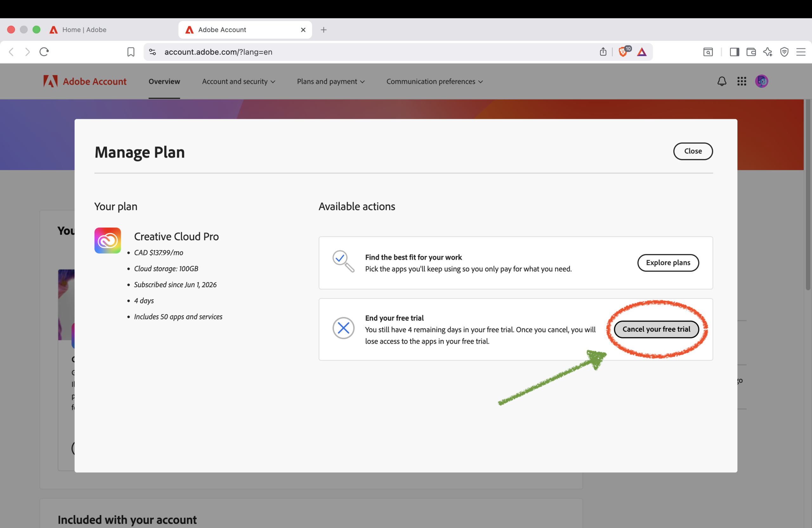812x528 pixels.
Task: Select the Adobe Account browser tab
Action: pos(245,30)
